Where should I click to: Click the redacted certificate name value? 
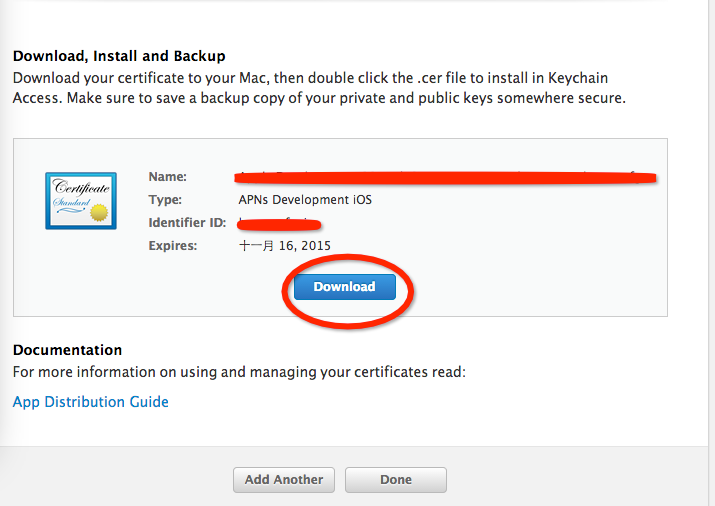pyautogui.click(x=445, y=177)
